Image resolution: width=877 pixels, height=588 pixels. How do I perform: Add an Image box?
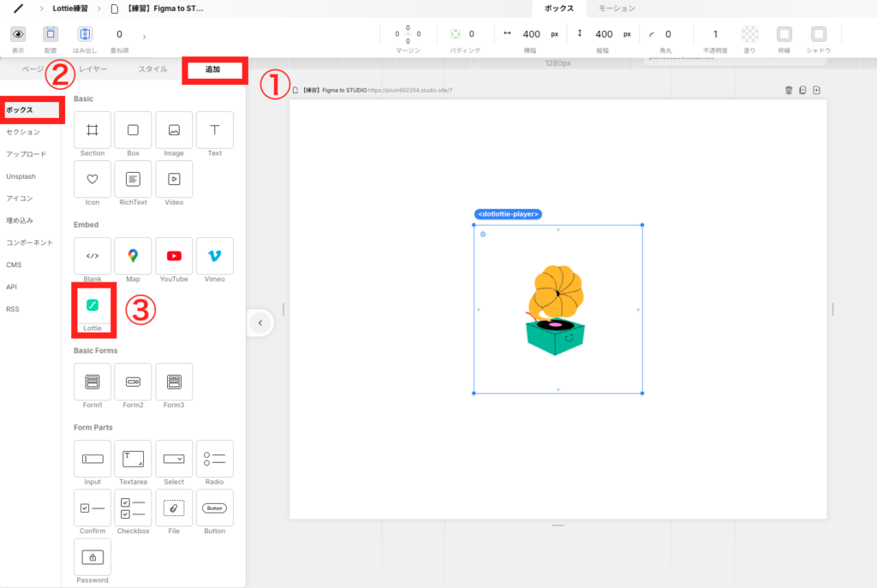(174, 130)
